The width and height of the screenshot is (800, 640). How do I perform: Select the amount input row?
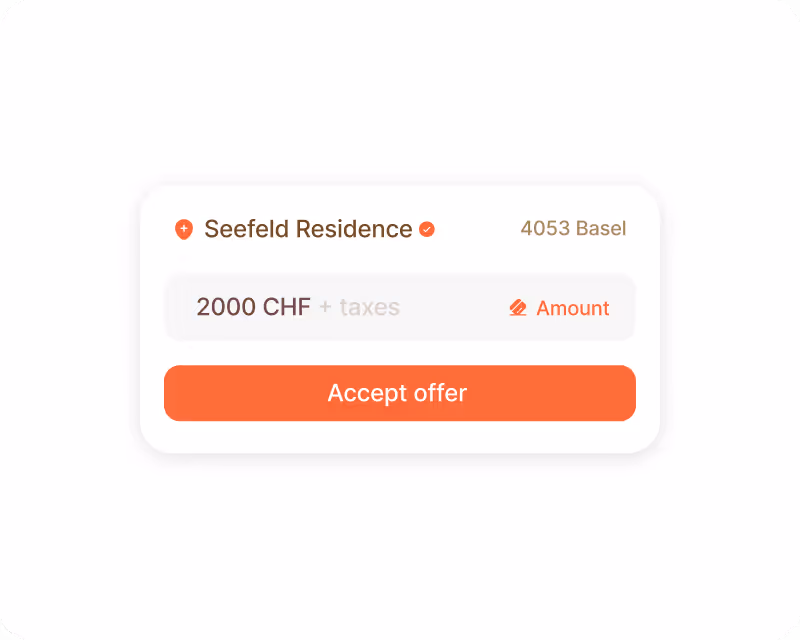(x=400, y=307)
